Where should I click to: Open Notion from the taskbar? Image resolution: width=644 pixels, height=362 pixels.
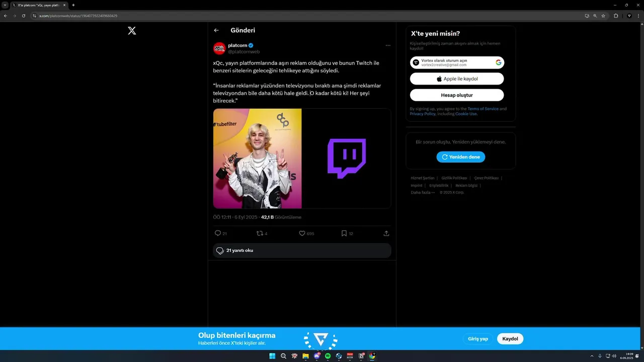point(361,356)
